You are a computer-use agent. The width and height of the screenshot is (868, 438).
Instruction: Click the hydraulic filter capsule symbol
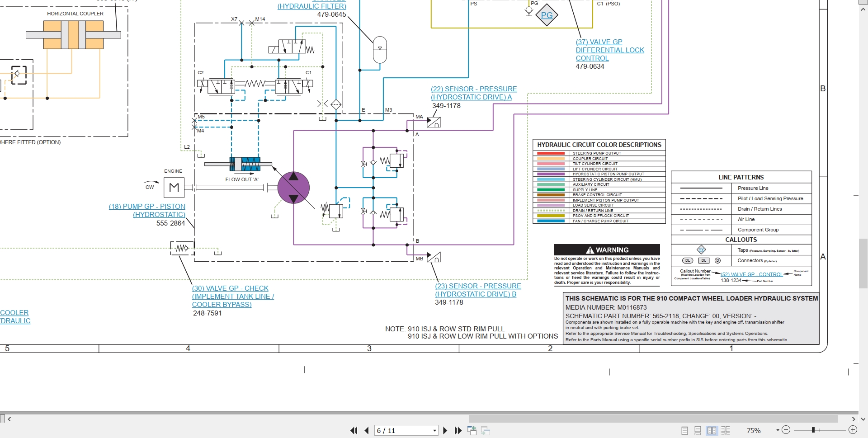click(x=380, y=50)
